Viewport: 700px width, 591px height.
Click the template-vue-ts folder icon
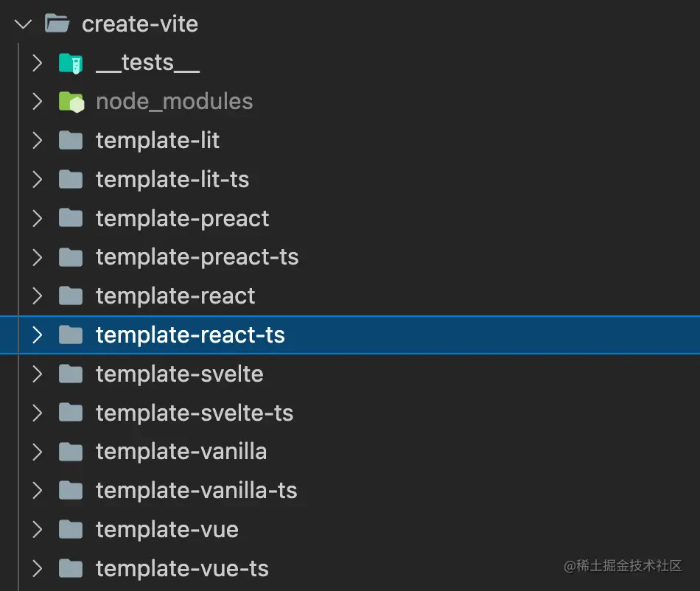pyautogui.click(x=71, y=568)
